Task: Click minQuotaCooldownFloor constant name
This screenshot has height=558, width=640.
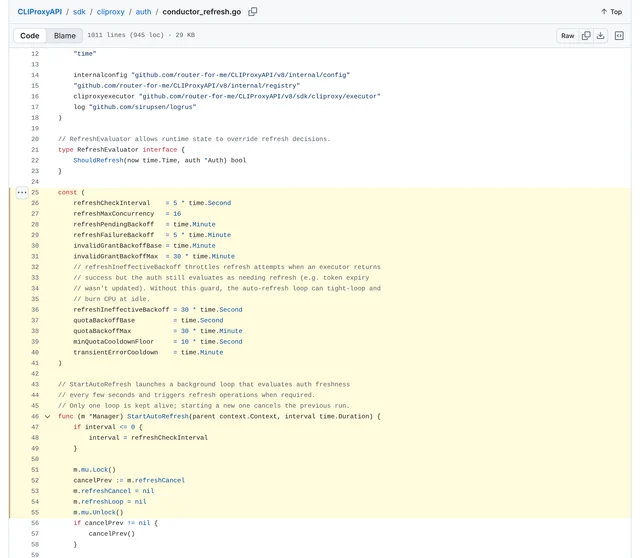Action: (x=114, y=341)
